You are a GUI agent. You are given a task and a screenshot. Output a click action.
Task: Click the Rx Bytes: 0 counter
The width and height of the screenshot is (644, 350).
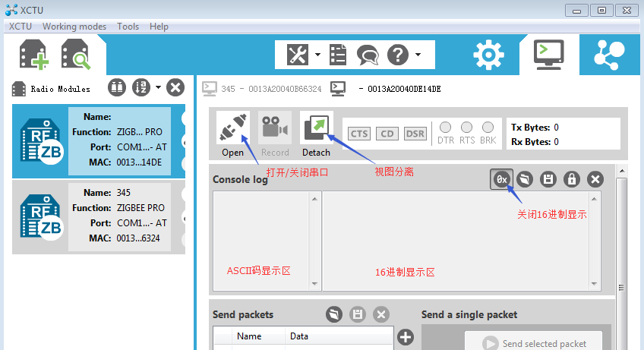535,142
